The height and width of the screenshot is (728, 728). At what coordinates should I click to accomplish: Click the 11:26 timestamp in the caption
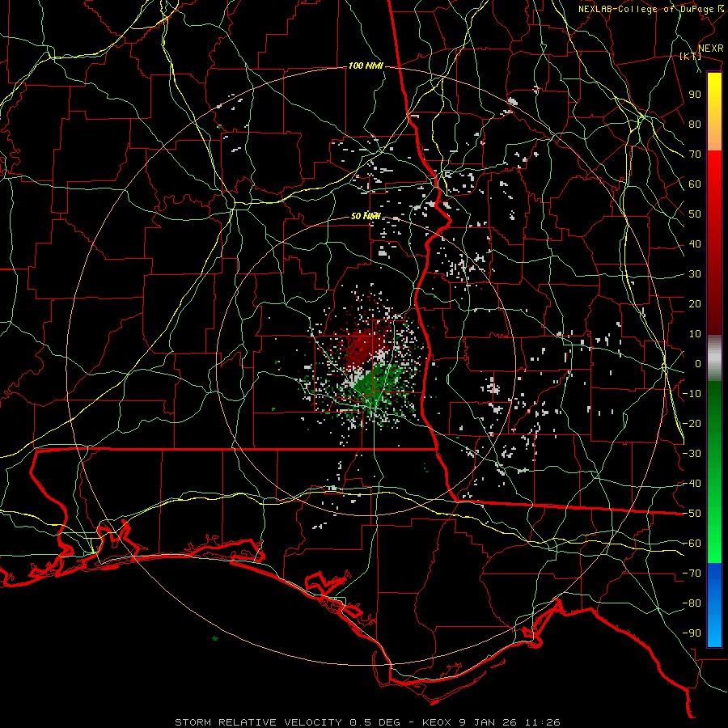(x=542, y=722)
